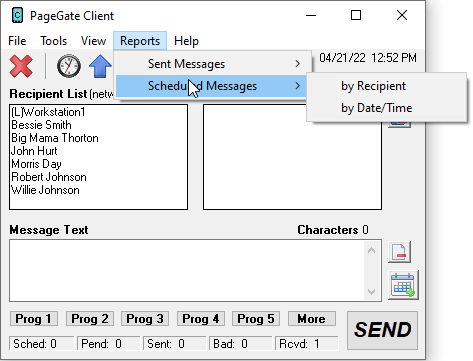473x361 pixels.
Task: Click the Pend: 0 status field
Action: pos(108,343)
